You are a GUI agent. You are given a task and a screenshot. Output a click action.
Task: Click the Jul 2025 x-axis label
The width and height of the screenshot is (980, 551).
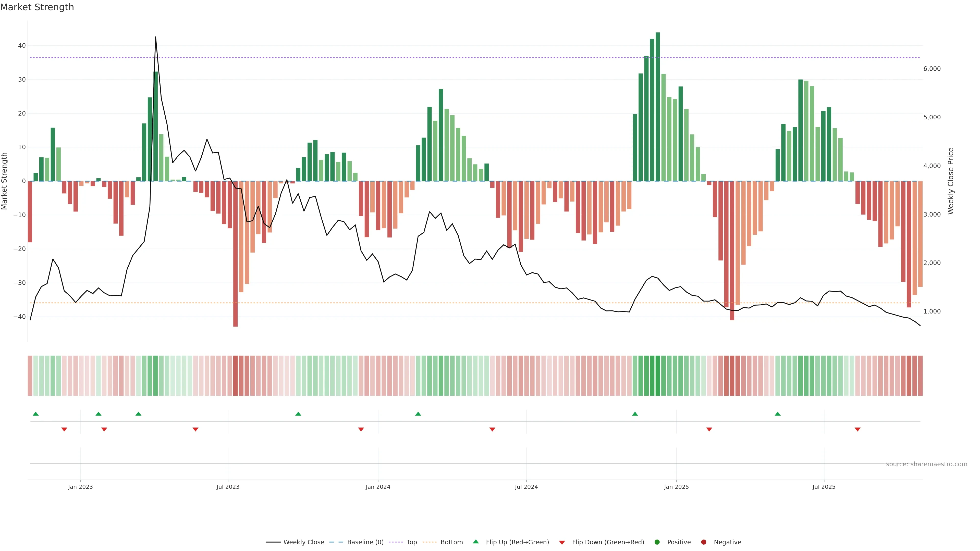[824, 487]
